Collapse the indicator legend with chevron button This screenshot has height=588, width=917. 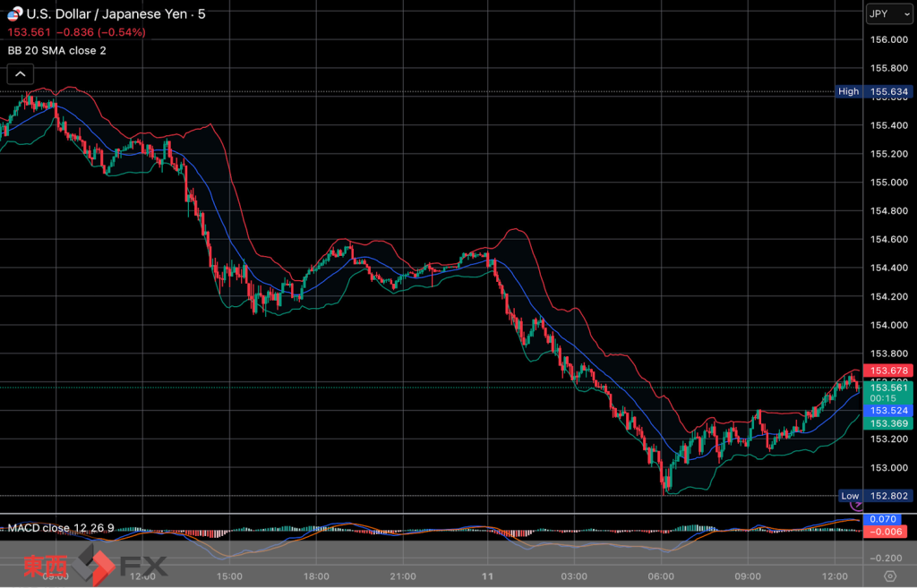[x=21, y=74]
